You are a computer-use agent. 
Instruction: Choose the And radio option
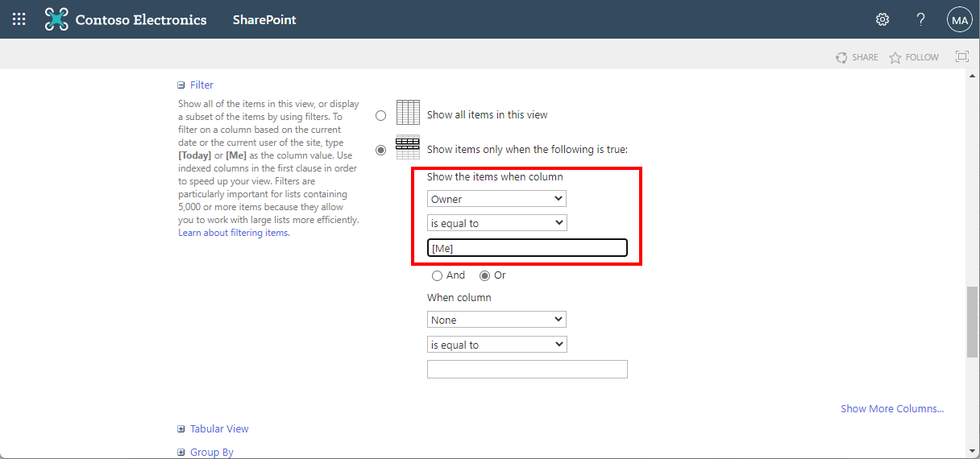point(438,275)
